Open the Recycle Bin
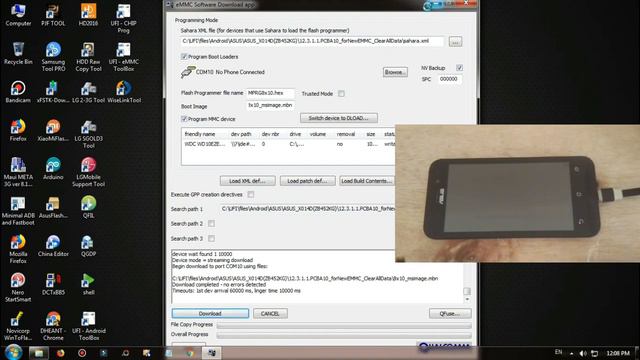The image size is (640, 360). pos(18,53)
